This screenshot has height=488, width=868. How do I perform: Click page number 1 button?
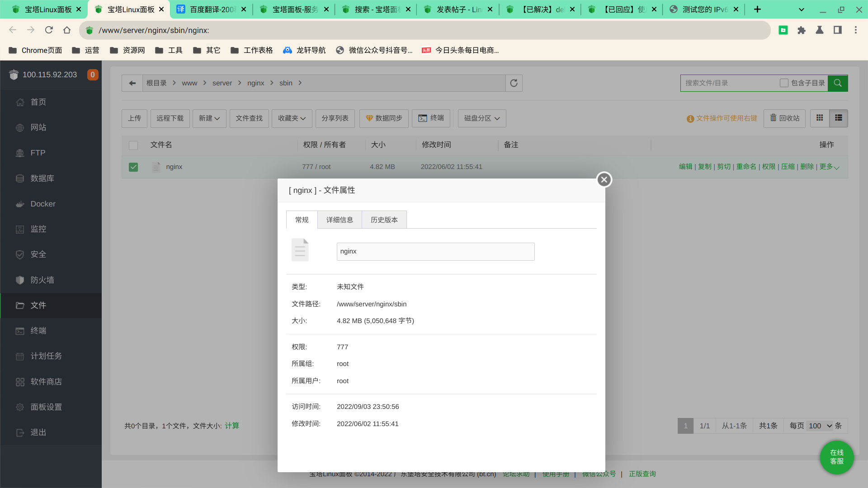[x=685, y=426]
